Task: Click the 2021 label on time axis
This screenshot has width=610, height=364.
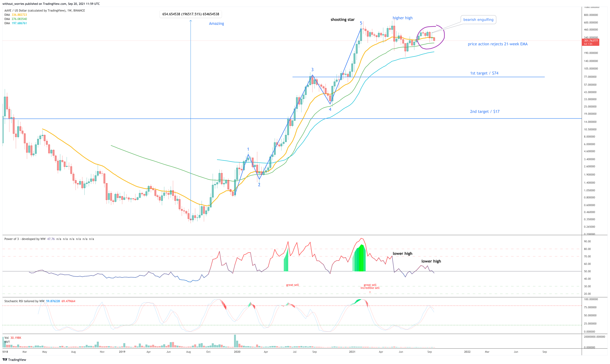Action: tap(352, 352)
